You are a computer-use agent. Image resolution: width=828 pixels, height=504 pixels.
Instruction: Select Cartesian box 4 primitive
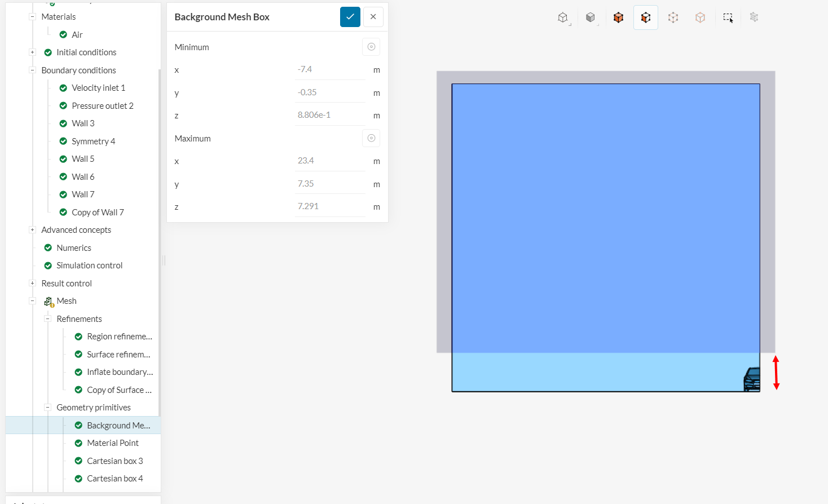(x=115, y=479)
